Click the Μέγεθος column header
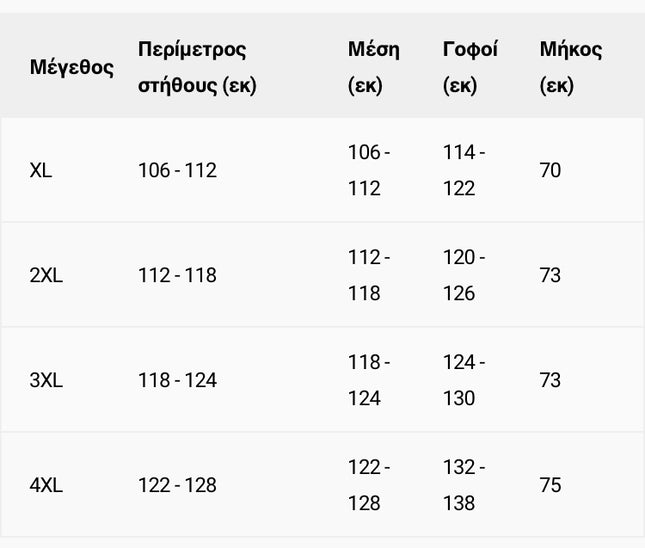The width and height of the screenshot is (645, 548). click(x=72, y=68)
